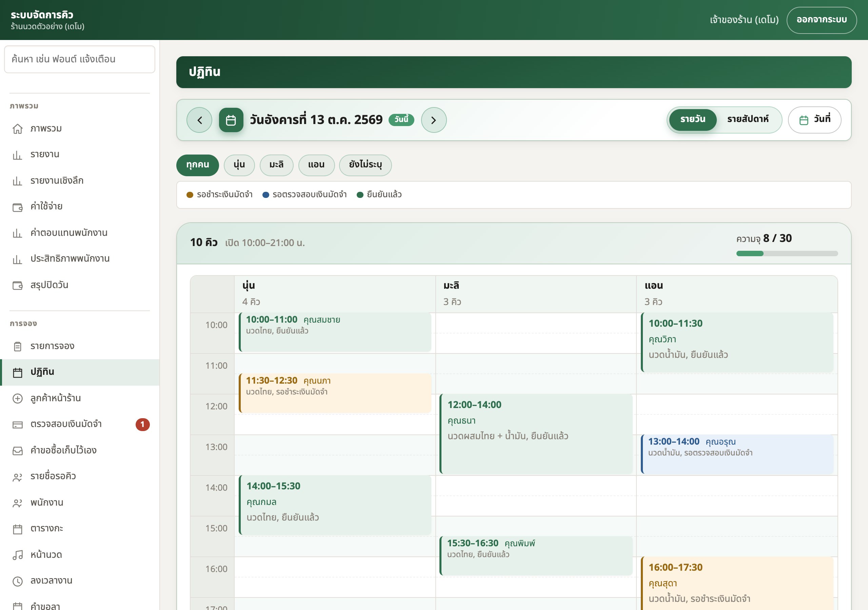Switch the view toggle to รายวัน
Viewport: 868px width, 610px height.
(693, 120)
